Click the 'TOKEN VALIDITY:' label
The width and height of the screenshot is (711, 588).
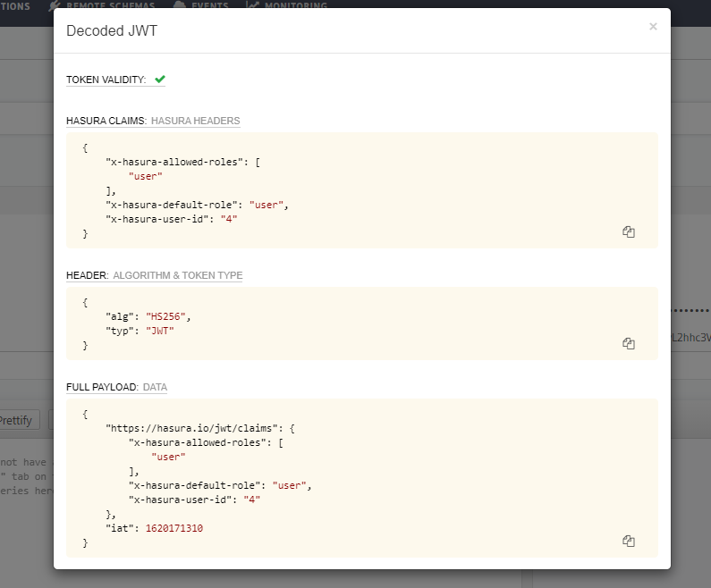106,80
